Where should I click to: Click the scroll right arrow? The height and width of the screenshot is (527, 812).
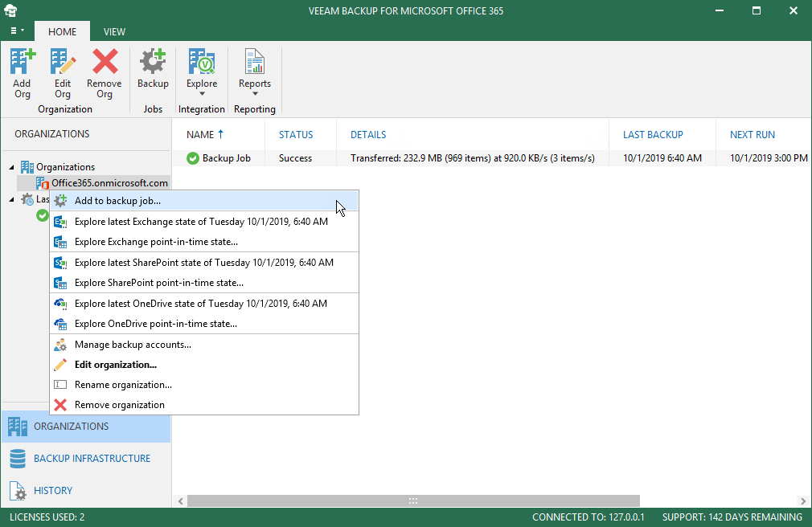(x=802, y=501)
